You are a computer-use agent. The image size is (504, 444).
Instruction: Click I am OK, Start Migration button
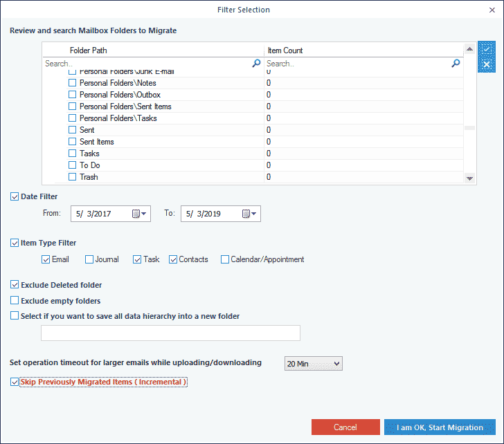tap(440, 427)
